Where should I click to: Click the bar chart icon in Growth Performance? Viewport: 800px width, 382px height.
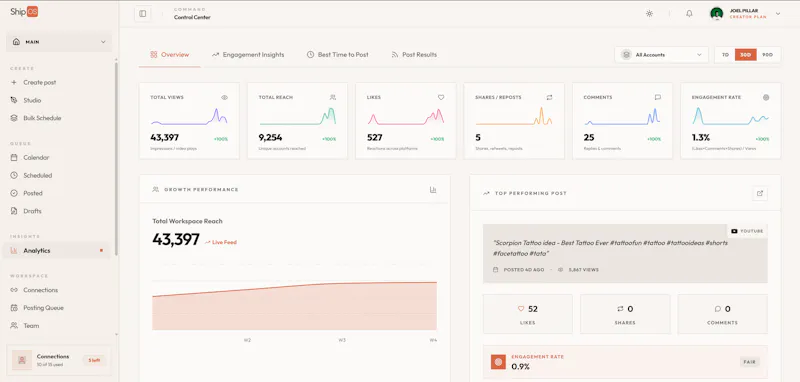pyautogui.click(x=433, y=190)
